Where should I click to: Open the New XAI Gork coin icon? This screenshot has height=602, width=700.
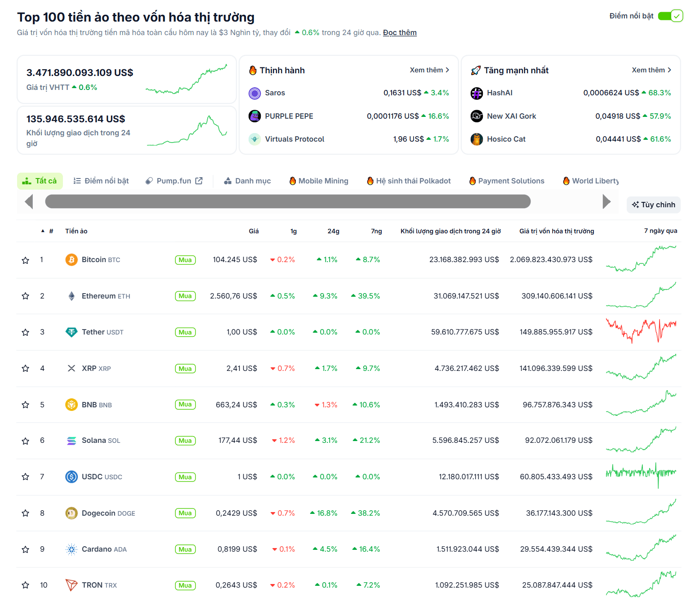[x=477, y=116]
